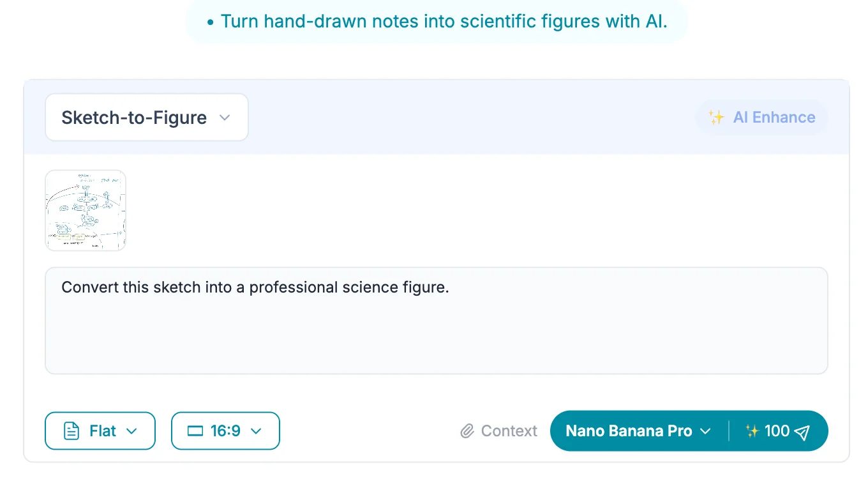Click into the prompt text field
Screen dimensions: 868x488
pos(436,326)
